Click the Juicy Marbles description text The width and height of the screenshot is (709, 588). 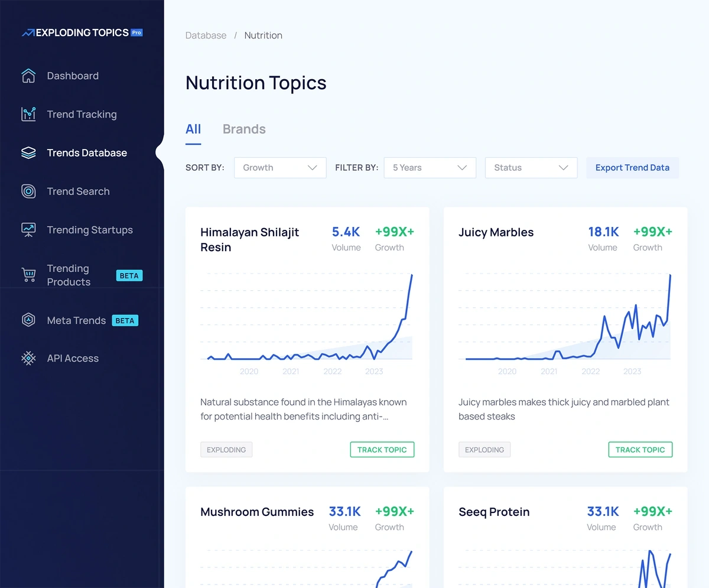[x=564, y=409]
